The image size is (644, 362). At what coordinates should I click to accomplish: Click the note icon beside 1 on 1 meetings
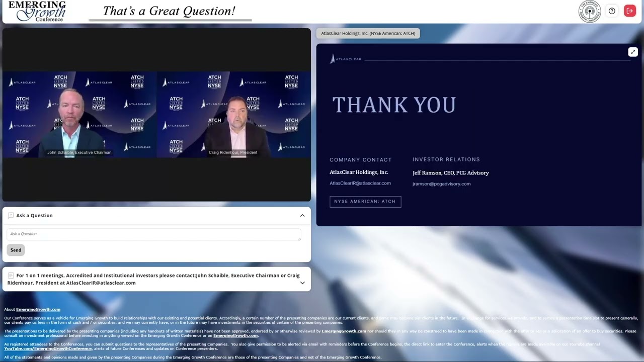[11, 276]
